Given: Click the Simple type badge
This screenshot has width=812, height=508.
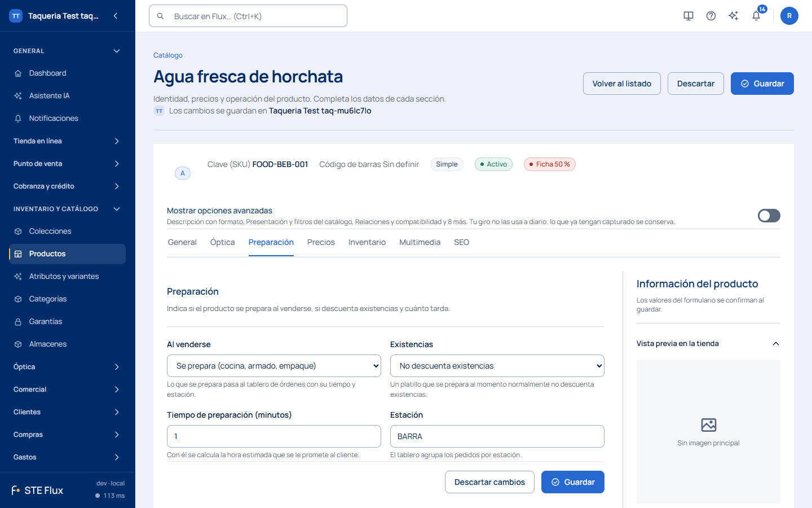Looking at the screenshot, I should coord(447,164).
